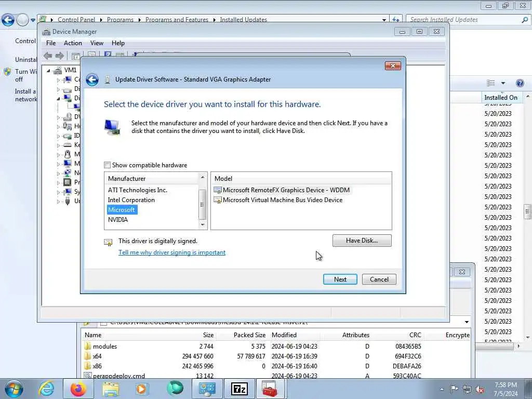Viewport: 532px width, 399px height.
Task: Sort by Installed On column header
Action: pos(501,97)
